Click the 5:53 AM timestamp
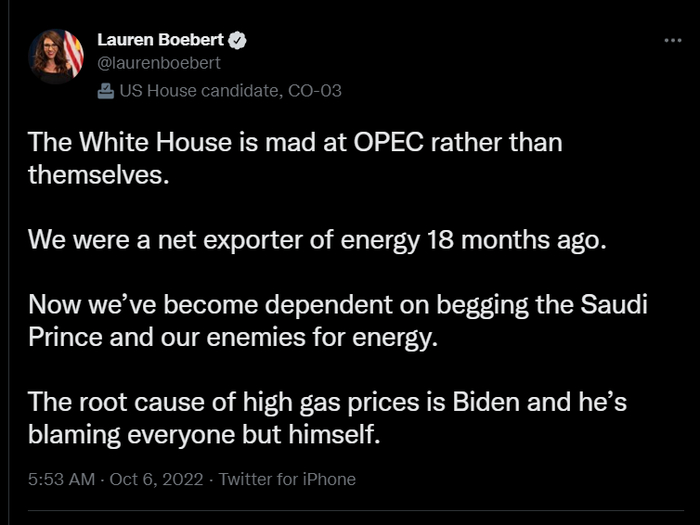The width and height of the screenshot is (700, 525). 64,479
